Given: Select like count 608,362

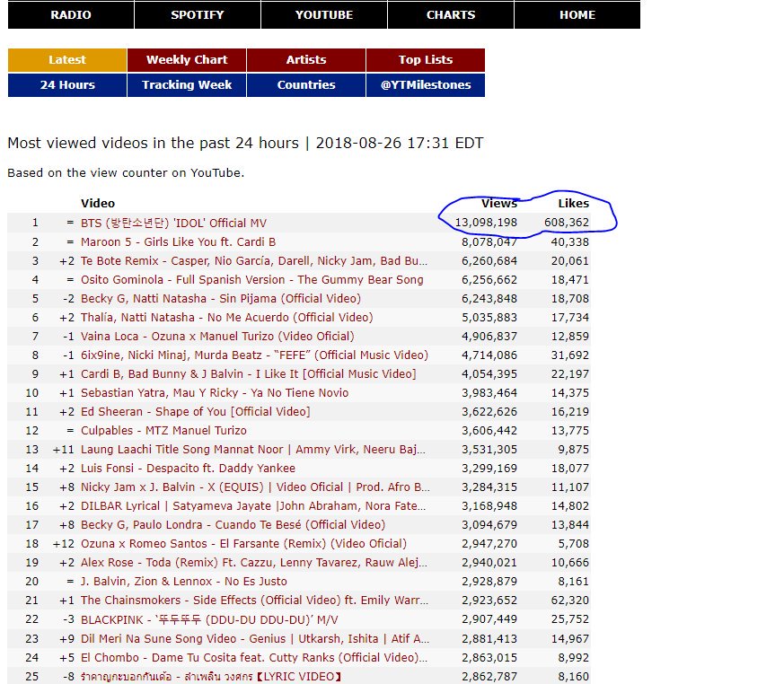Looking at the screenshot, I should (x=567, y=223).
